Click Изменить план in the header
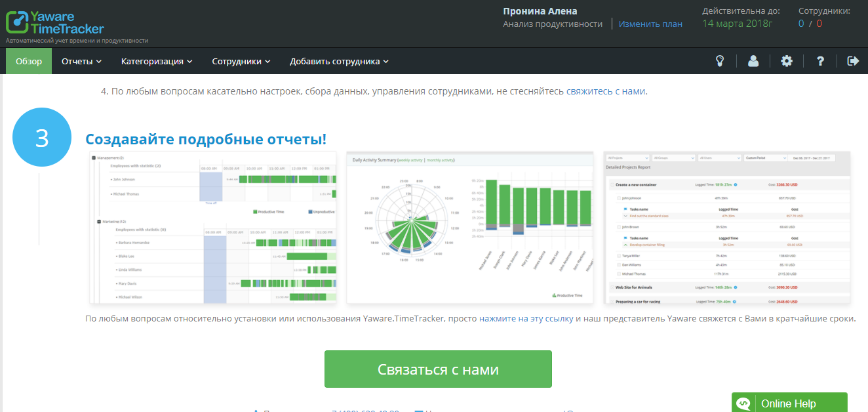868x412 pixels. 650,23
